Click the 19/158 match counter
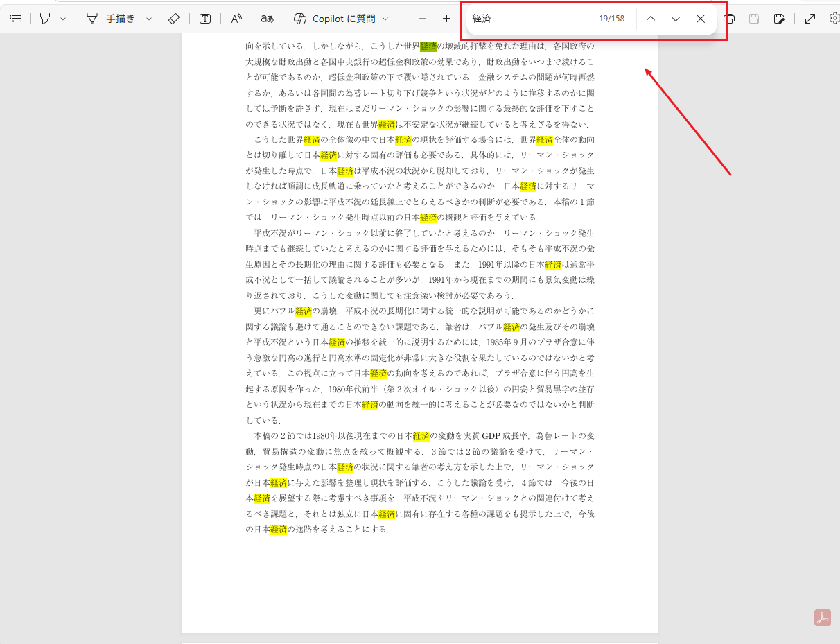Screen dimensions: 840x644 (612, 19)
